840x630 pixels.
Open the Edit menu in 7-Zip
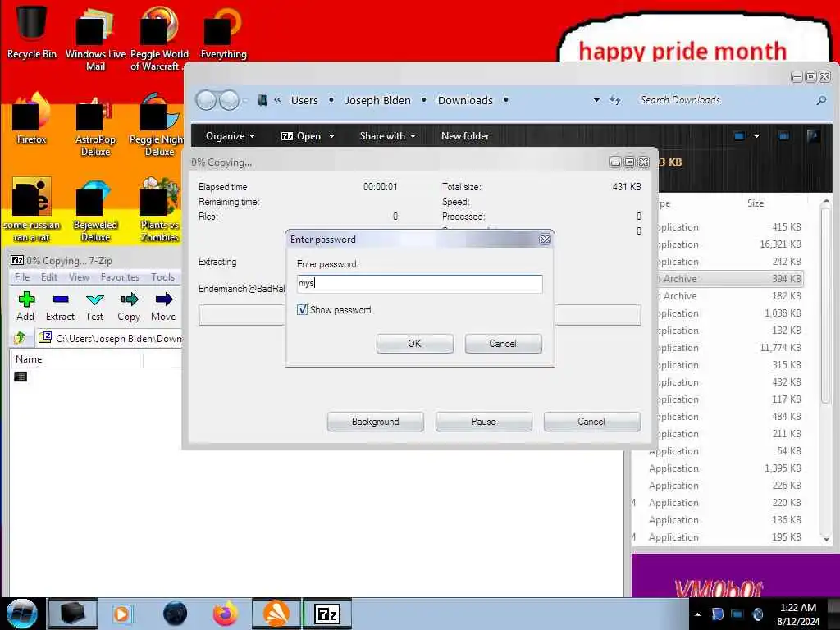pyautogui.click(x=48, y=277)
